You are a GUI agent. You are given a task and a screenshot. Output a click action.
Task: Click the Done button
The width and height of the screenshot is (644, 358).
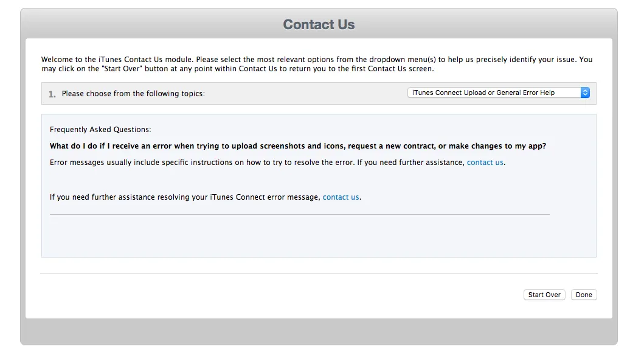click(584, 295)
